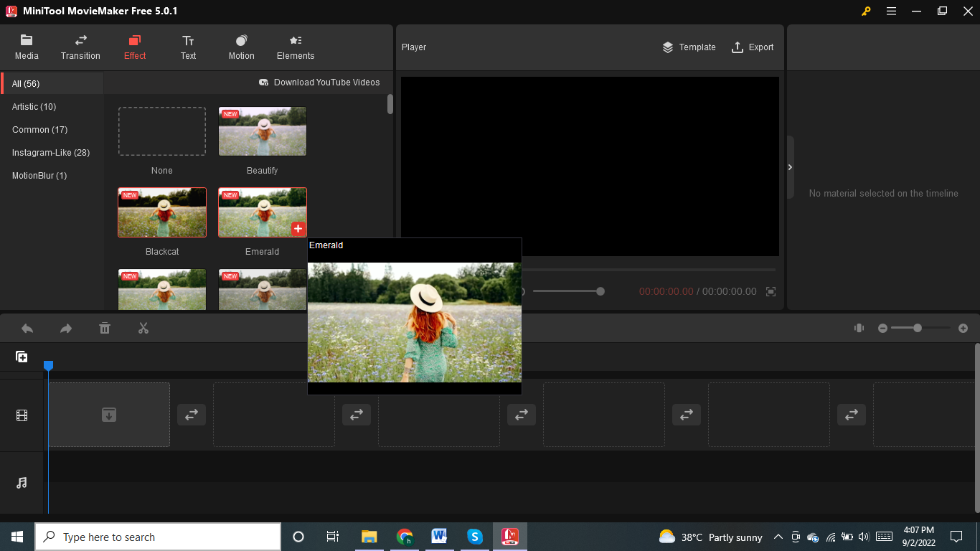Click the add track icon
The width and height of the screenshot is (980, 551).
pyautogui.click(x=22, y=357)
